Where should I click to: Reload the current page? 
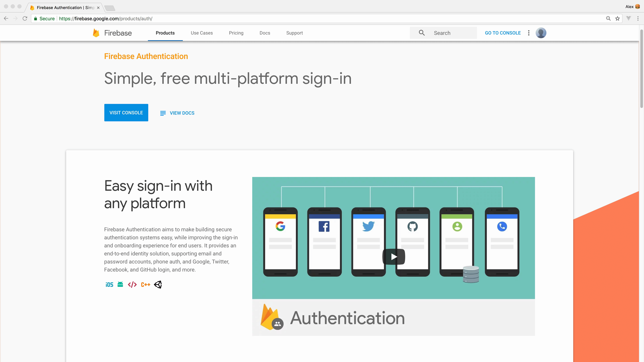(25, 18)
